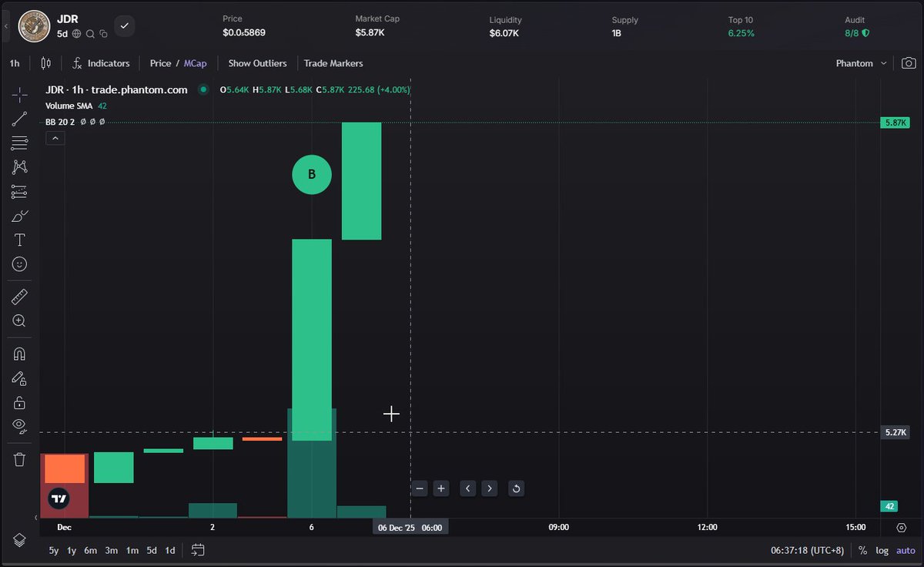Toggle lock all drawings
This screenshot has height=567, width=924.
[19, 402]
